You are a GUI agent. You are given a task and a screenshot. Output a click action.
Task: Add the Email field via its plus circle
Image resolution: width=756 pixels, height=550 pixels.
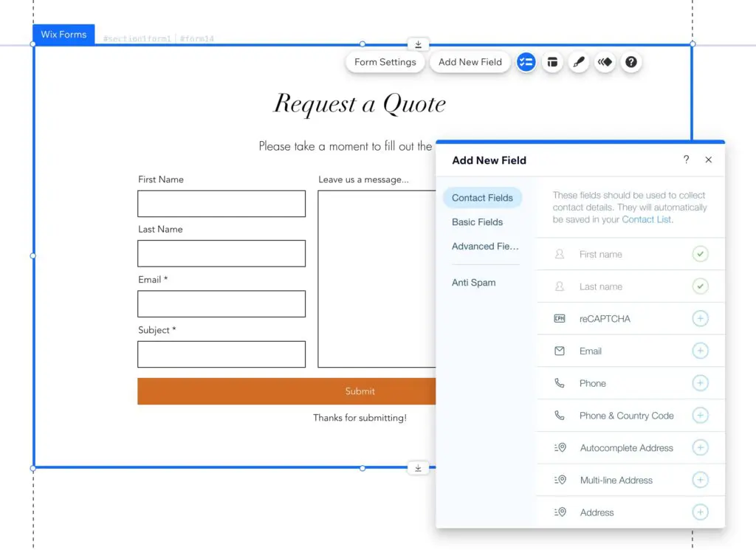(701, 351)
